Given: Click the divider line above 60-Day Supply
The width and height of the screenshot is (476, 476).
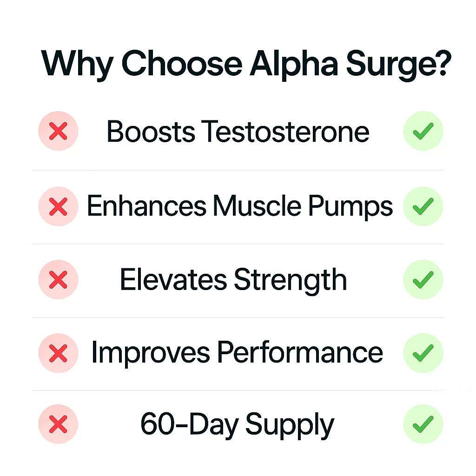Looking at the screenshot, I should coord(238,390).
